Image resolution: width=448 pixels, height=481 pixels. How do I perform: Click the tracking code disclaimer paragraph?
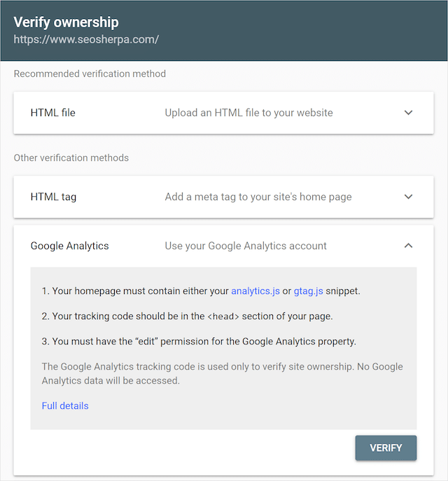(222, 374)
